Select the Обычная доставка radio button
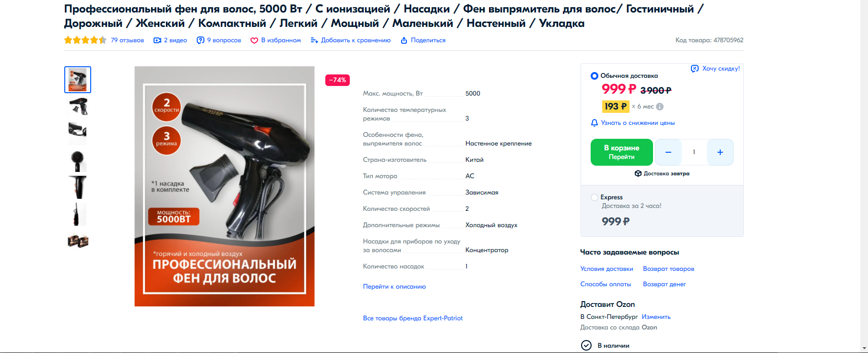This screenshot has height=353, width=868. coord(595,76)
